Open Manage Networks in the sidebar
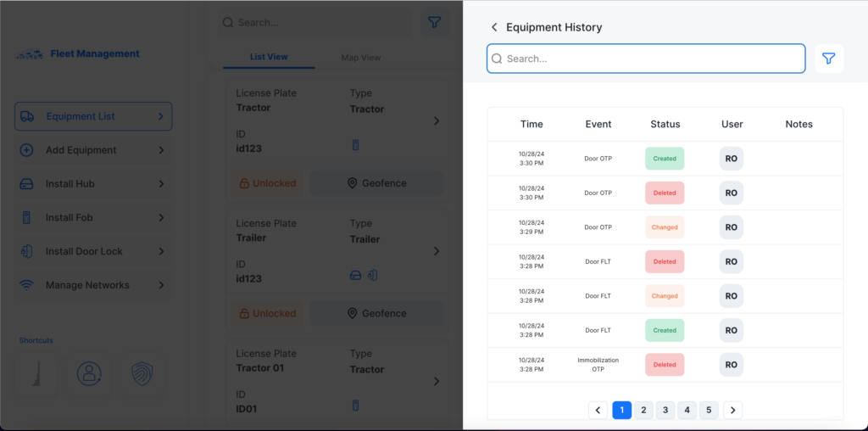This screenshot has height=431, width=868. 93,285
